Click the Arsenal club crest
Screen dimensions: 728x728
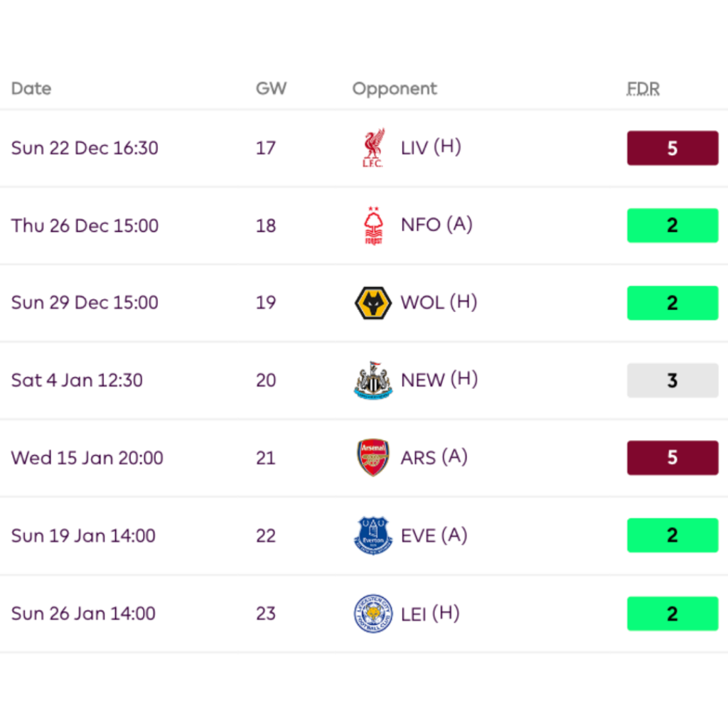click(x=373, y=458)
